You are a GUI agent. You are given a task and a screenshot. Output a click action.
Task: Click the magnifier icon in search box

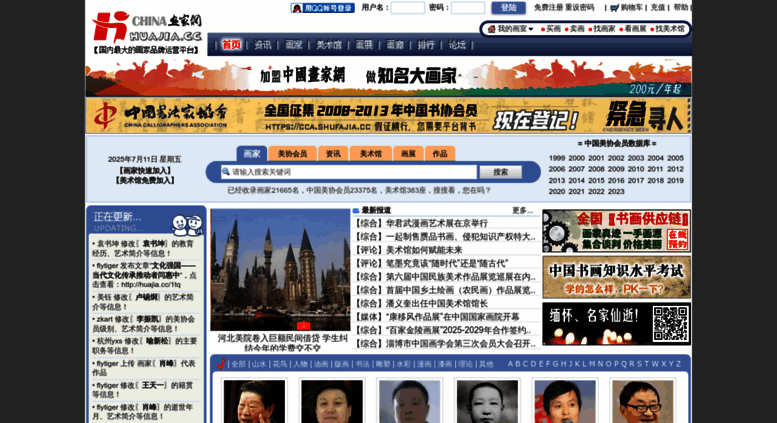point(226,171)
